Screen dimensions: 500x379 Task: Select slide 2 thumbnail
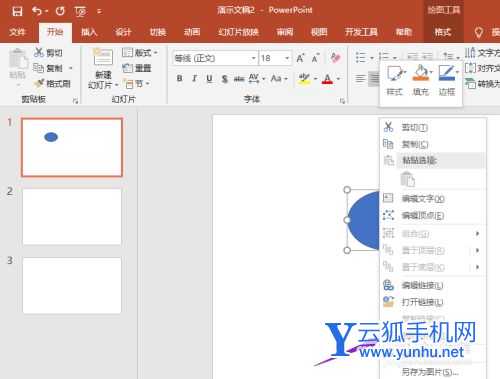coord(72,217)
